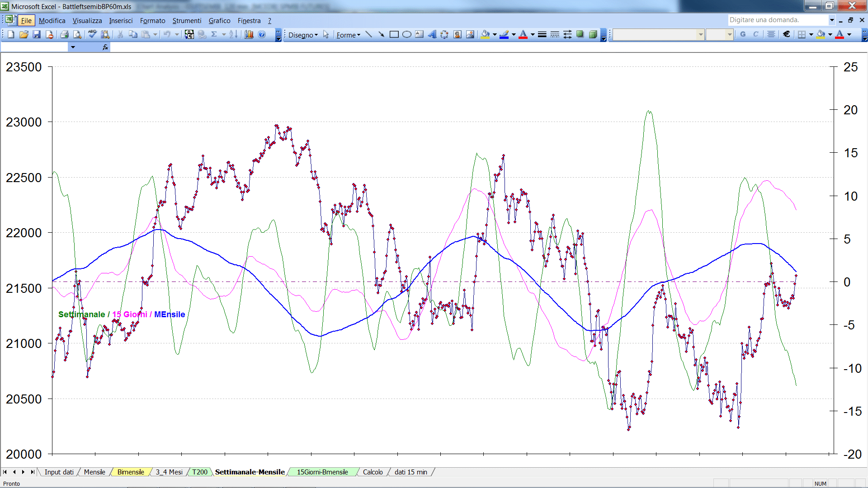Insert WordArt
Viewport: 868px width, 488px height.
tap(432, 34)
